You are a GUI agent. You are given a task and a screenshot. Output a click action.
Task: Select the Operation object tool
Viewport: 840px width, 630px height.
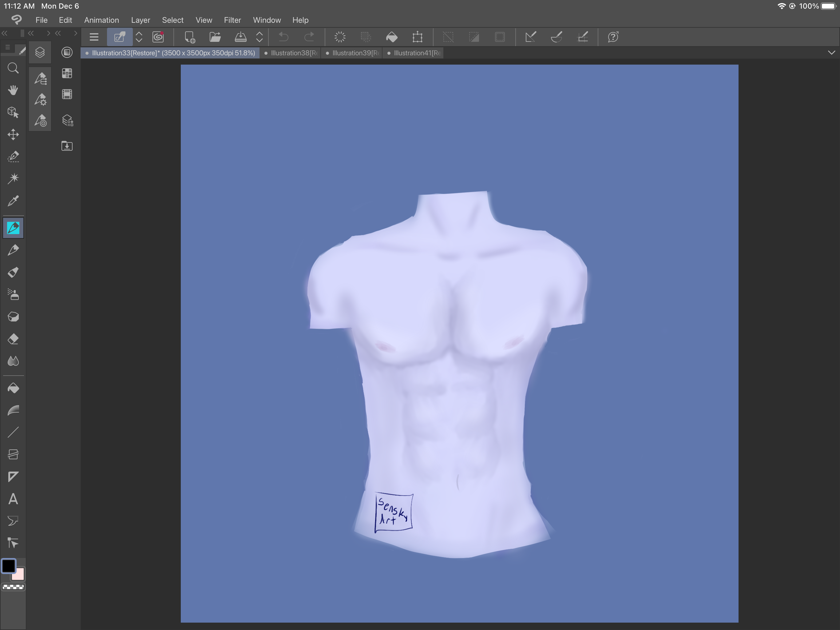pyautogui.click(x=13, y=113)
